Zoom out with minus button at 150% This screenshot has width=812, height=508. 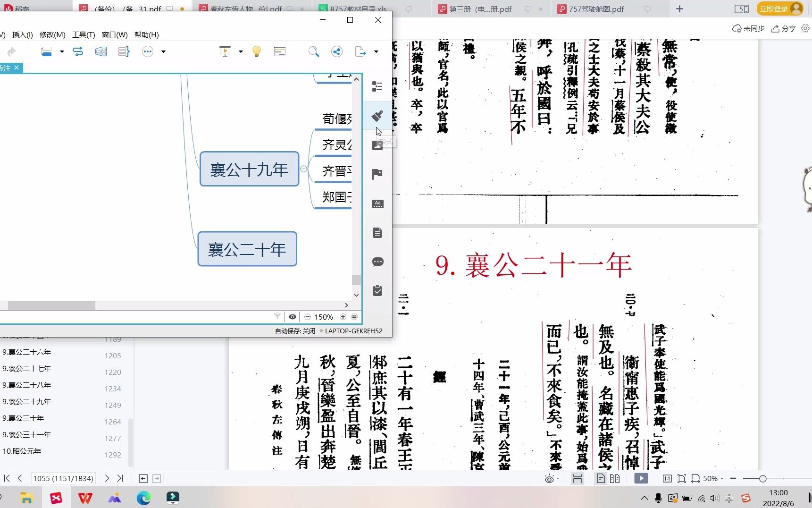coord(308,317)
